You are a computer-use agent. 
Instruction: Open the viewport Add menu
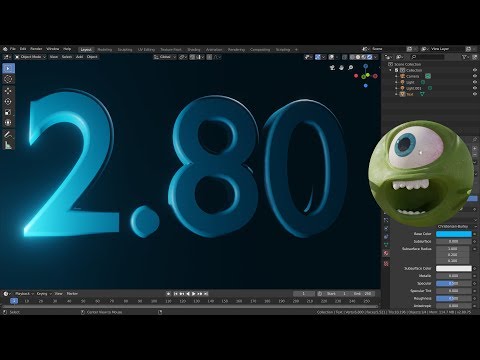79,57
